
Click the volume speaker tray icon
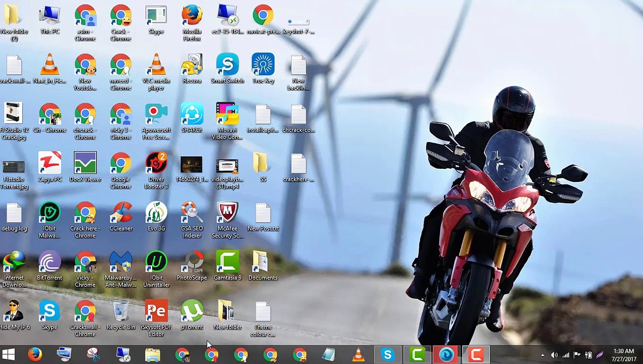[554, 355]
